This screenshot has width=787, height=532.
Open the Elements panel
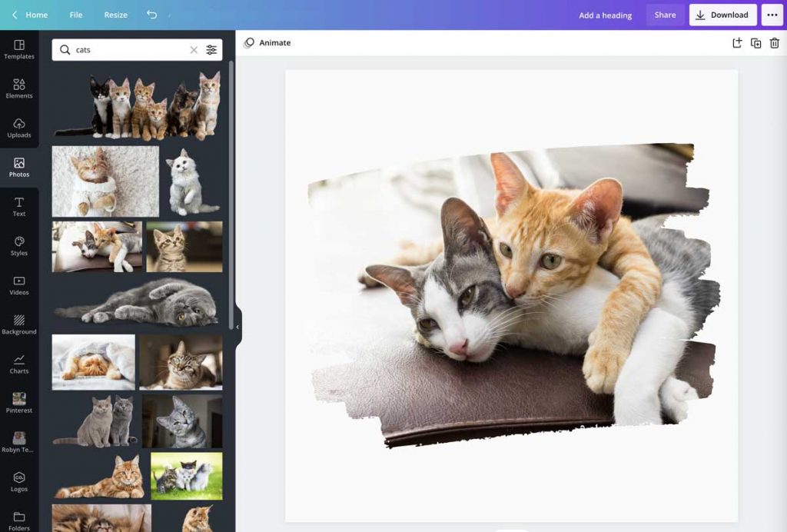(x=19, y=87)
